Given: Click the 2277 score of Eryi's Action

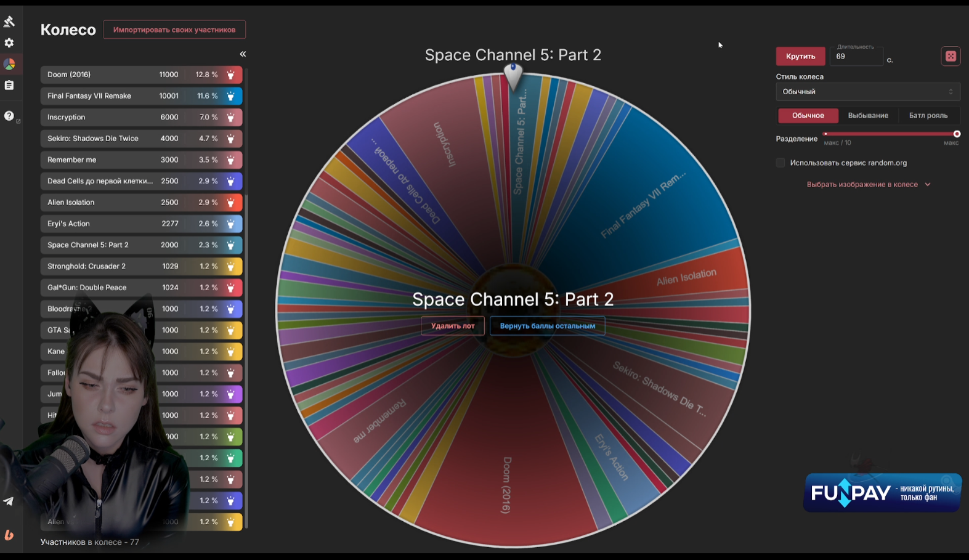Looking at the screenshot, I should tap(170, 224).
